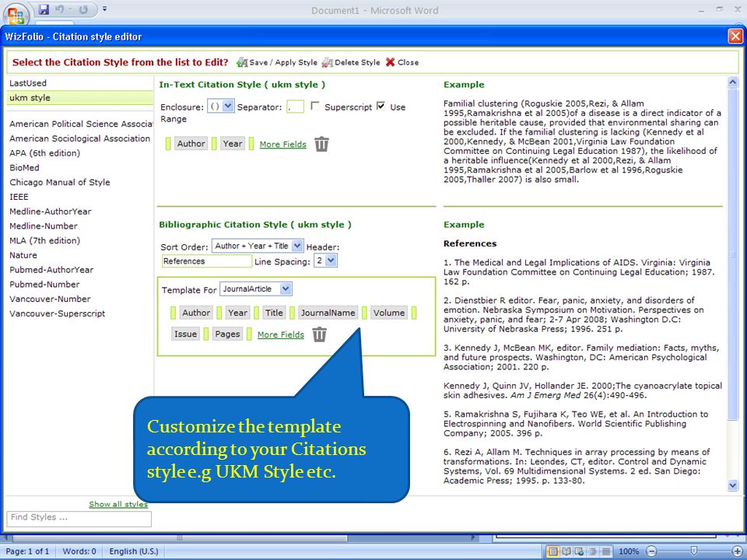
Task: Select the Pages field in the template
Action: coord(227,334)
